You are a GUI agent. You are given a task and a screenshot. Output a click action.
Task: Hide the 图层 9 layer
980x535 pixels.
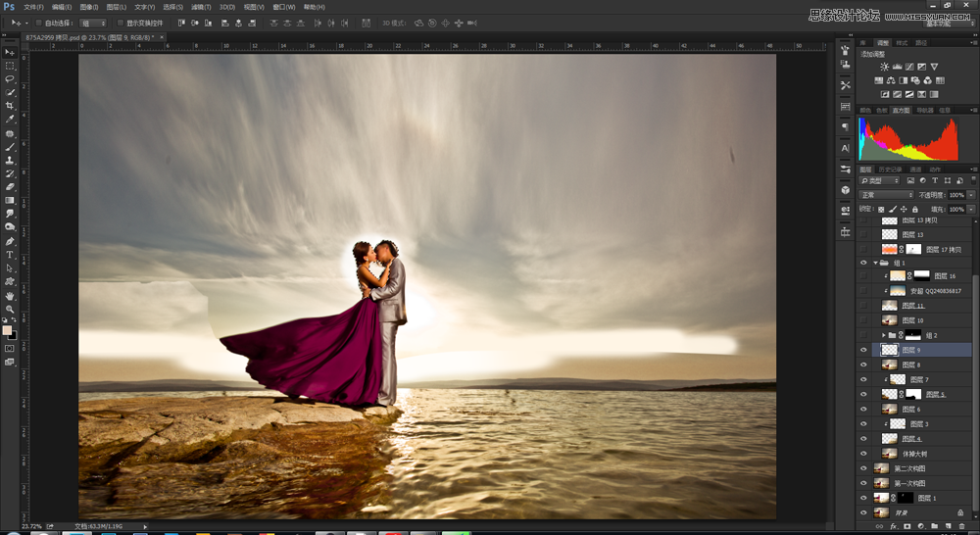point(863,350)
